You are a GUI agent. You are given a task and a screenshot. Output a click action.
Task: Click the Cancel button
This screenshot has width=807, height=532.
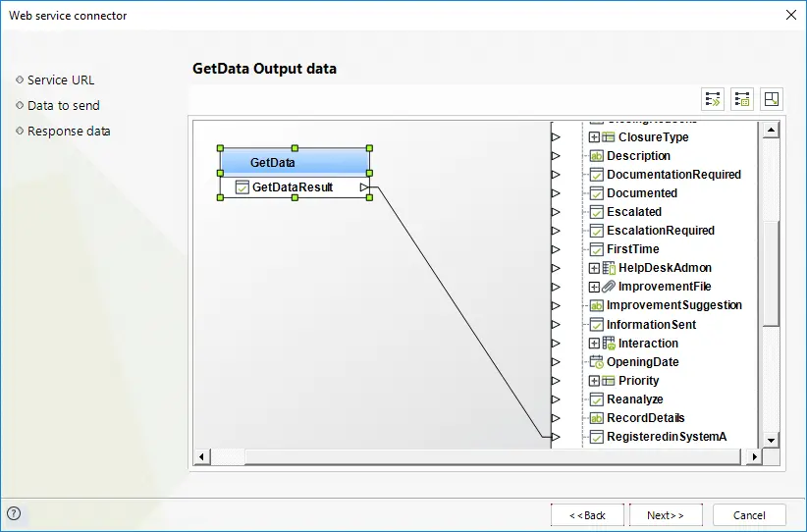[749, 515]
